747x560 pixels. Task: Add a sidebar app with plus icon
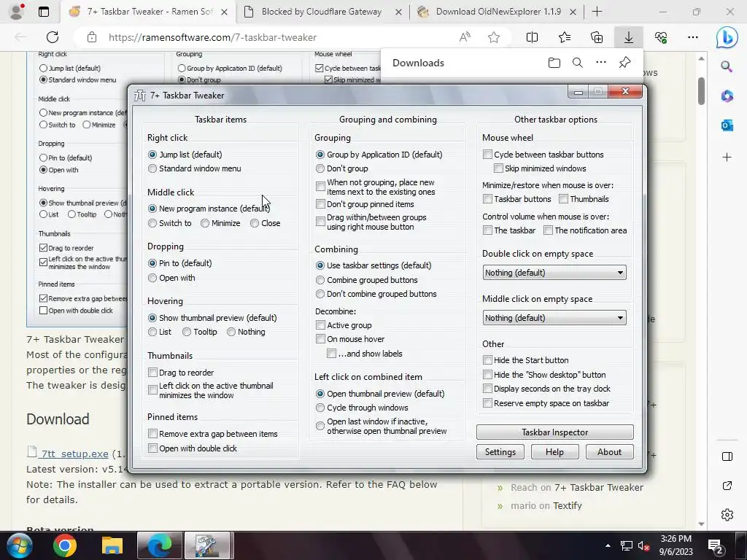tap(727, 157)
